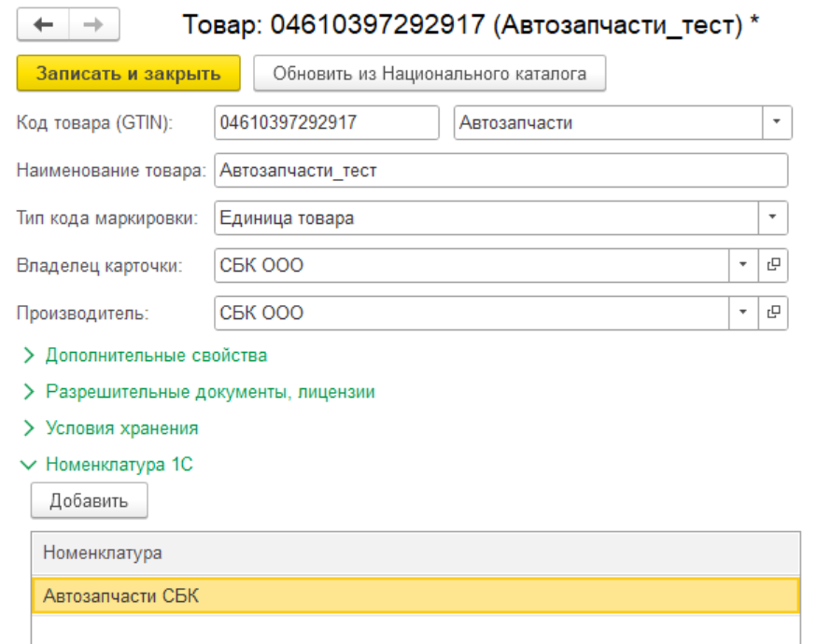The height and width of the screenshot is (644, 817).
Task: Click Записать и закрыть button
Action: pyautogui.click(x=128, y=74)
